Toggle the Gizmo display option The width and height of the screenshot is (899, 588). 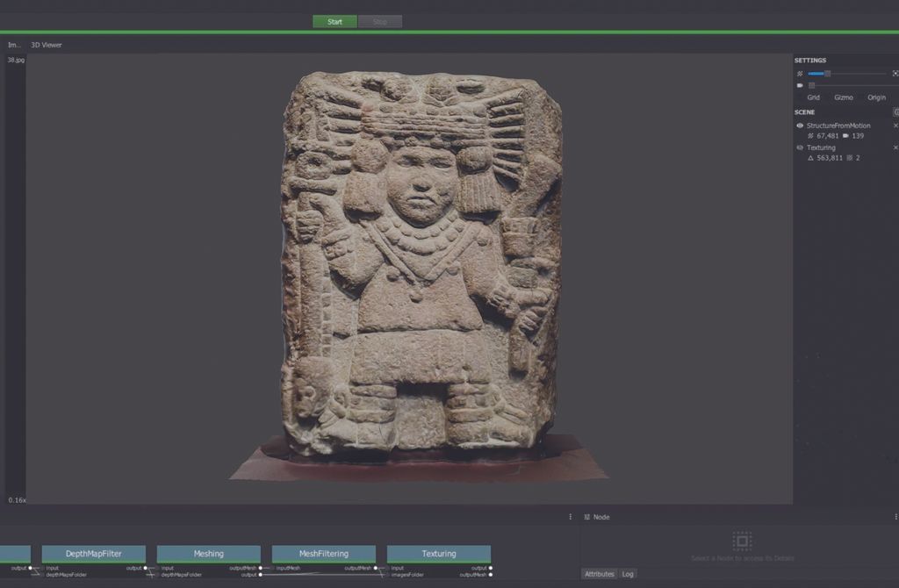[844, 97]
